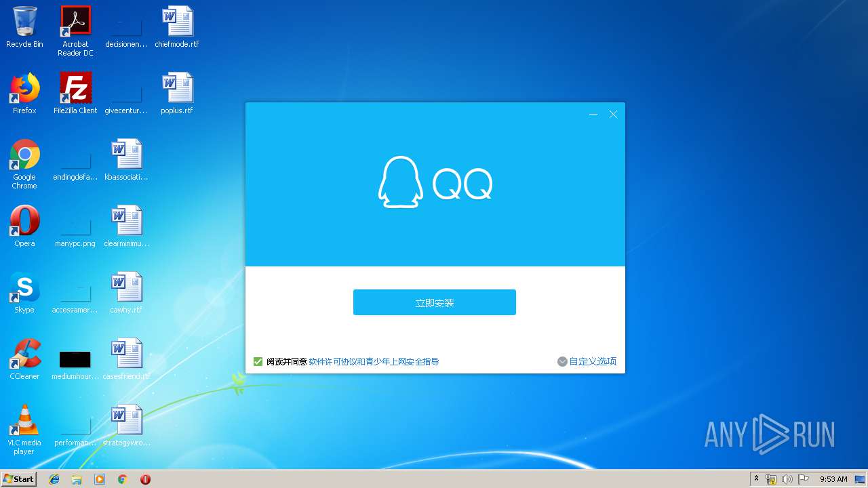
Task: Open the Action Center flag icon
Action: click(x=803, y=479)
